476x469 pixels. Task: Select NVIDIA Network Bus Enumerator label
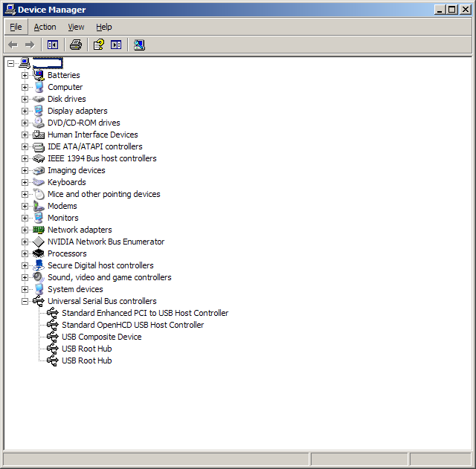point(106,242)
